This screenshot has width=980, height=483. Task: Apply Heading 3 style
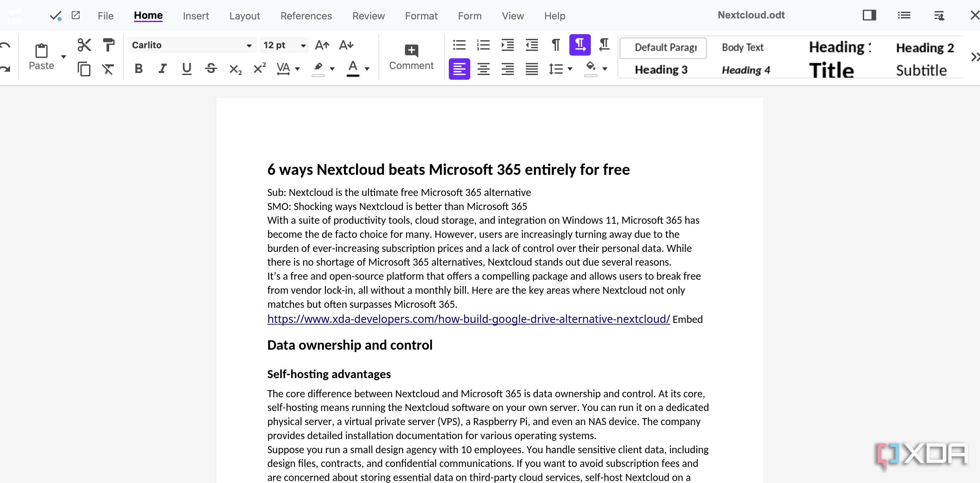coord(661,70)
